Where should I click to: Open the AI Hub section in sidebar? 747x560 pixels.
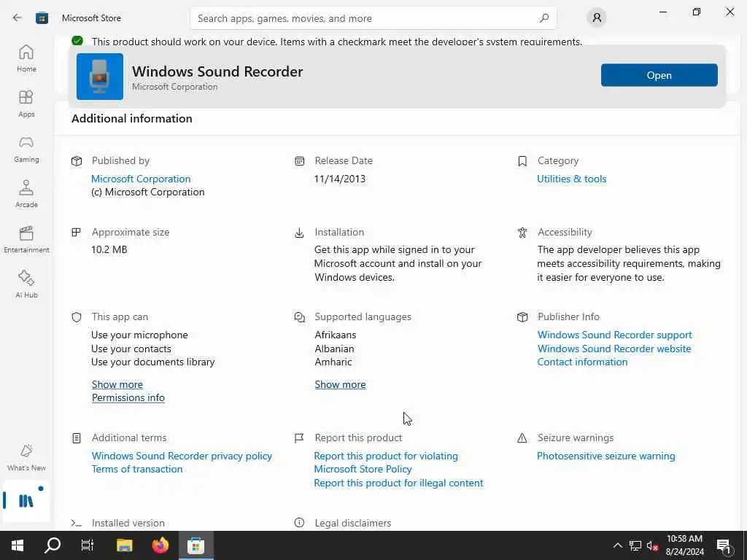point(26,285)
